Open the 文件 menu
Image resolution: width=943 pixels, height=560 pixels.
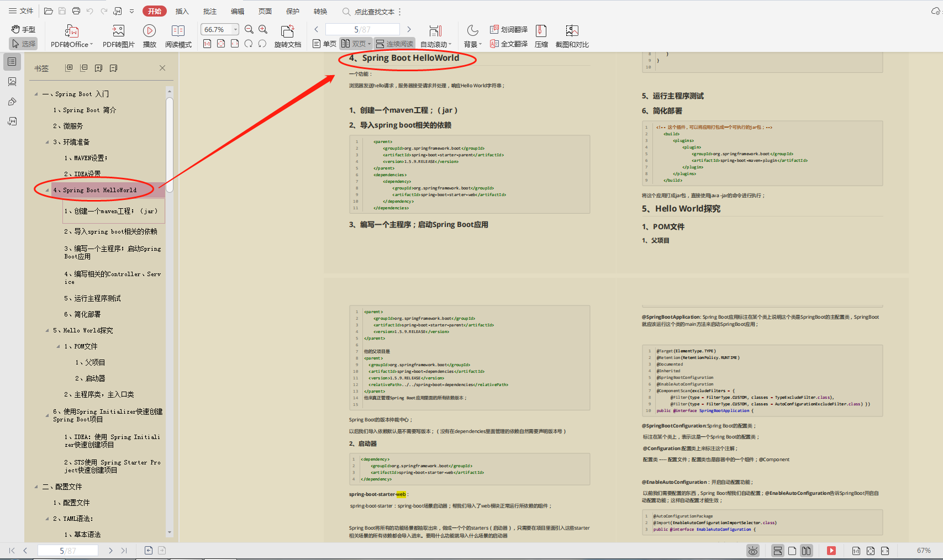pos(22,11)
